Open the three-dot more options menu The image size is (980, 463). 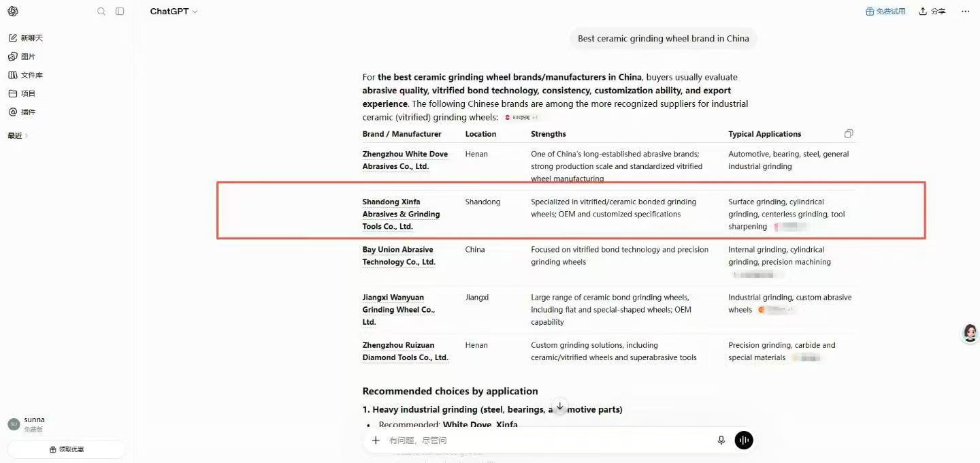[x=965, y=12]
